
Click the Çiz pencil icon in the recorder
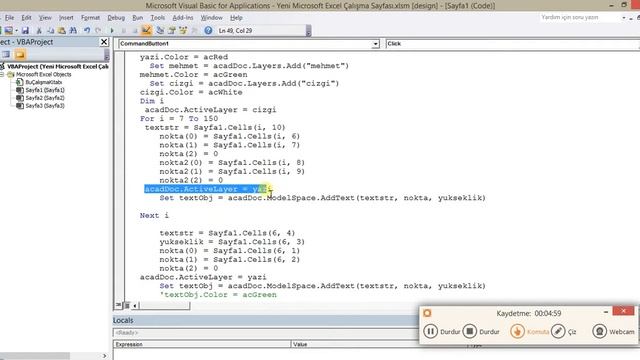pos(558,331)
